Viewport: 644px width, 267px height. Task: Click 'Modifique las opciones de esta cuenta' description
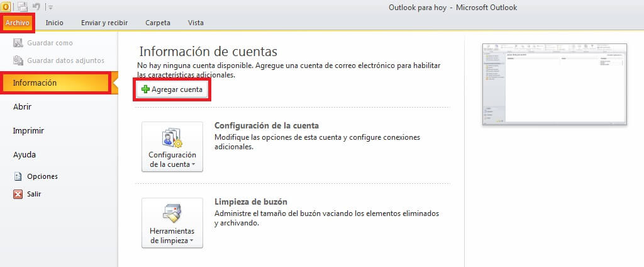[x=317, y=142]
